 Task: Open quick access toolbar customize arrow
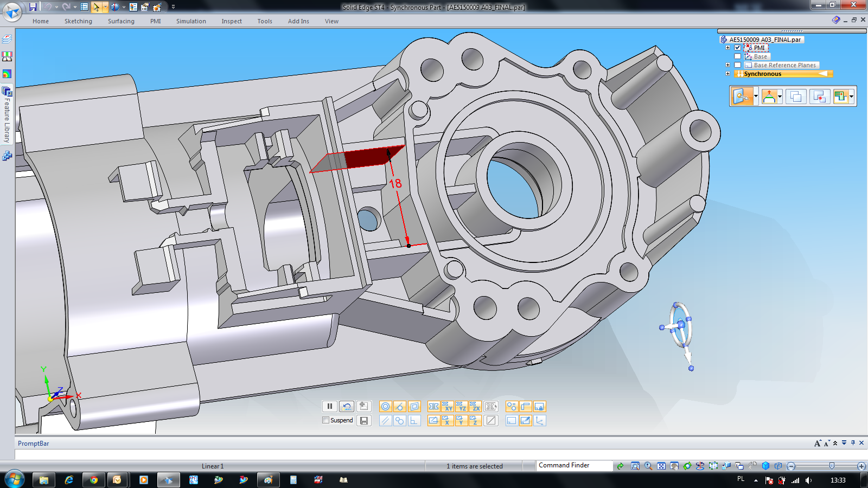pyautogui.click(x=173, y=7)
